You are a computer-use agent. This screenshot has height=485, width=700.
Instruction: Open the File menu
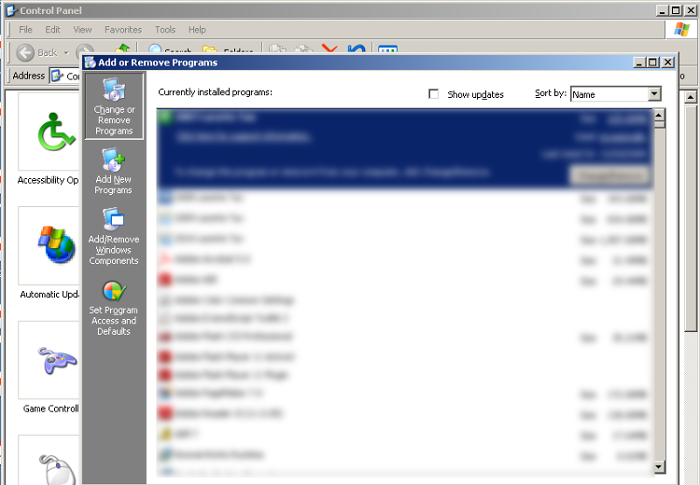26,30
